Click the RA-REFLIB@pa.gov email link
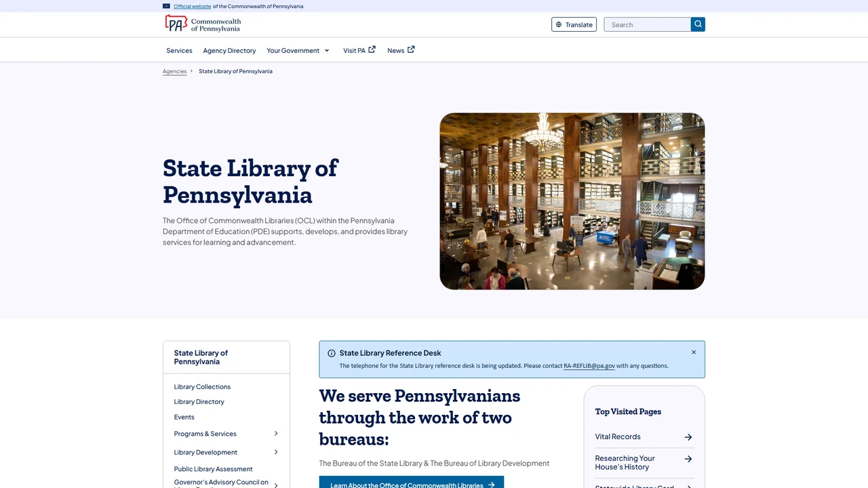This screenshot has height=488, width=868. pos(589,366)
